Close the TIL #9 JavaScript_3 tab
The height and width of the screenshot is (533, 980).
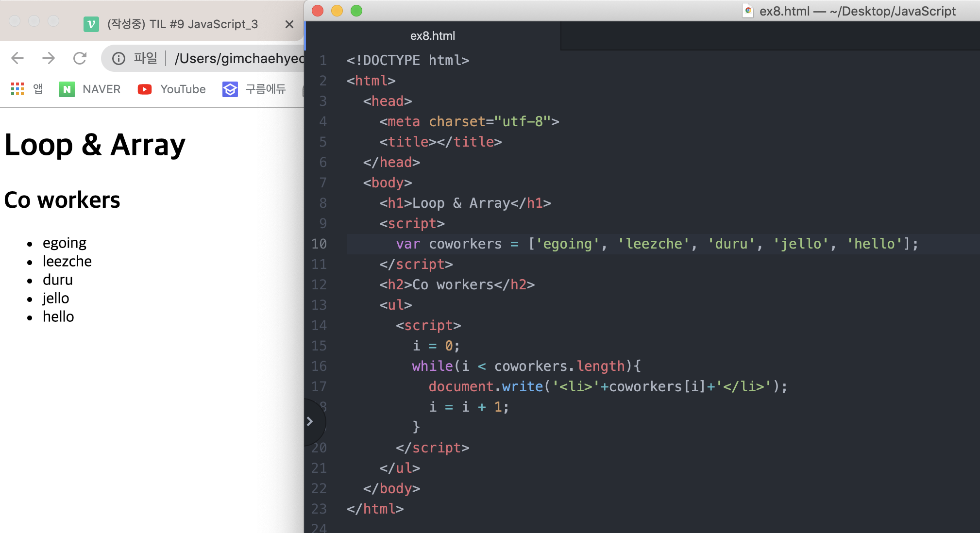(289, 24)
